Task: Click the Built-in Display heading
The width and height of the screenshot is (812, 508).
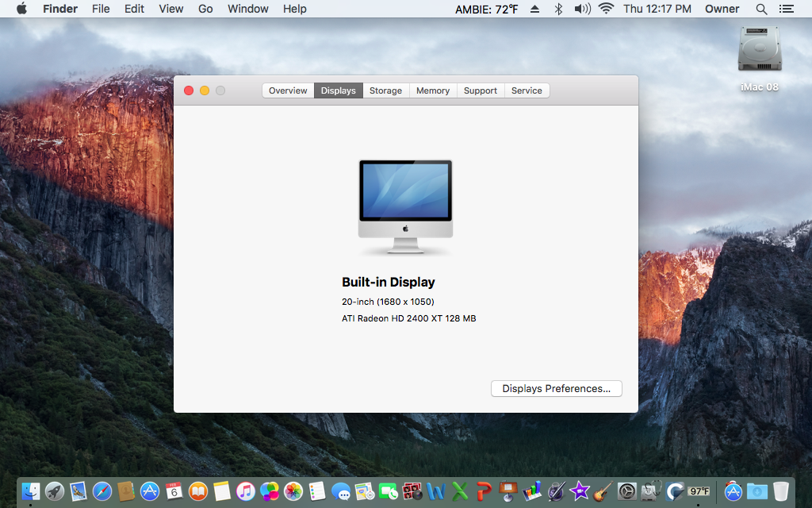Action: (x=389, y=282)
